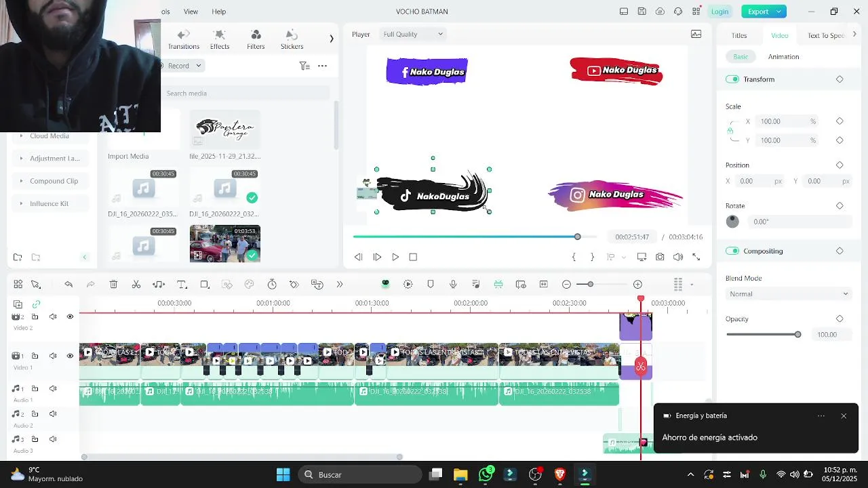Select the Basic sub-tab

pyautogui.click(x=741, y=57)
